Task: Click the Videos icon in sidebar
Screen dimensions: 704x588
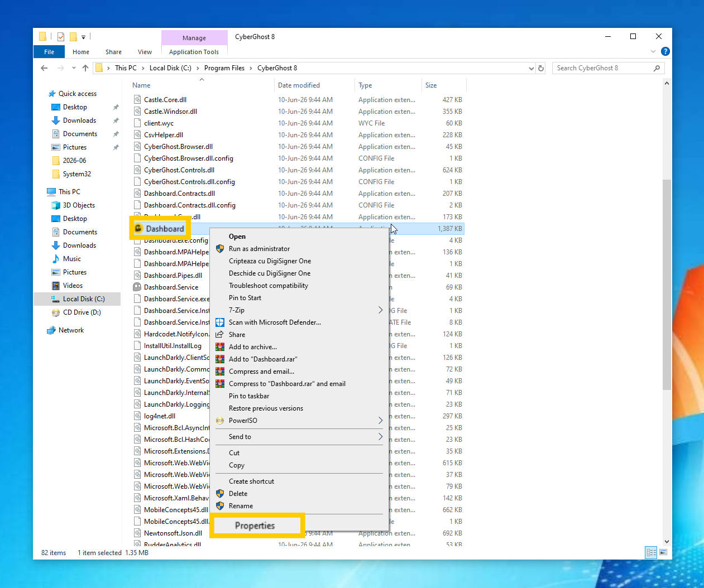Action: tap(56, 286)
